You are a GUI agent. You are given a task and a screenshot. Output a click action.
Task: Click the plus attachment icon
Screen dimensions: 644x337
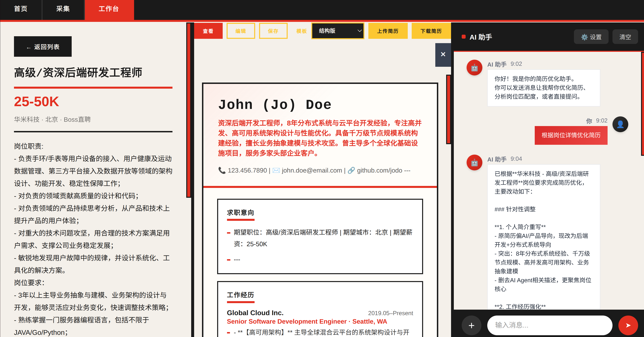tap(471, 325)
